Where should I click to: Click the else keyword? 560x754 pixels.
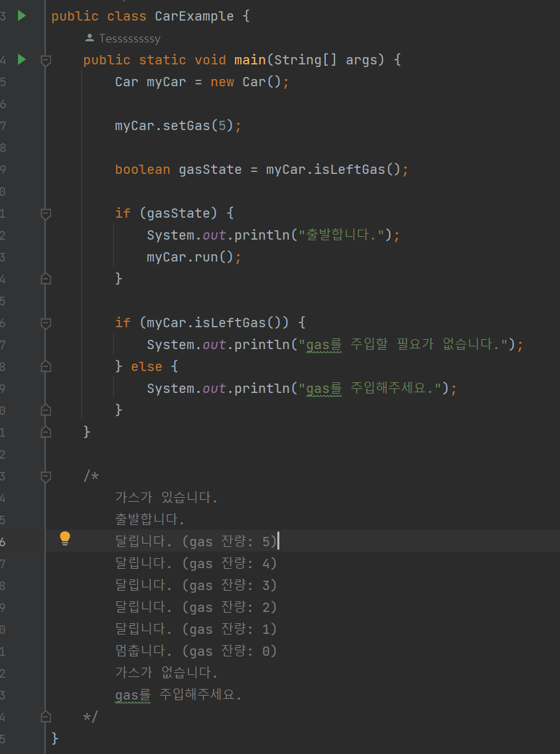(147, 366)
